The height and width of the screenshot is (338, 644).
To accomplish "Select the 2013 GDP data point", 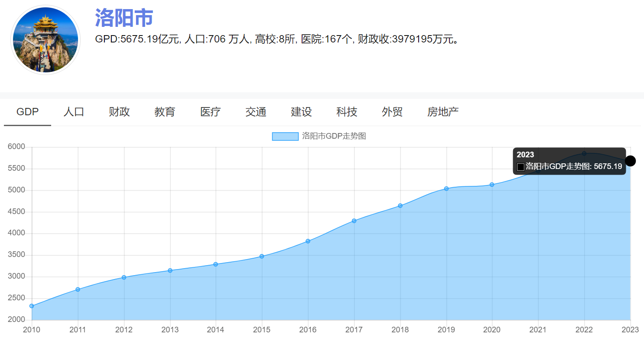I will (170, 270).
